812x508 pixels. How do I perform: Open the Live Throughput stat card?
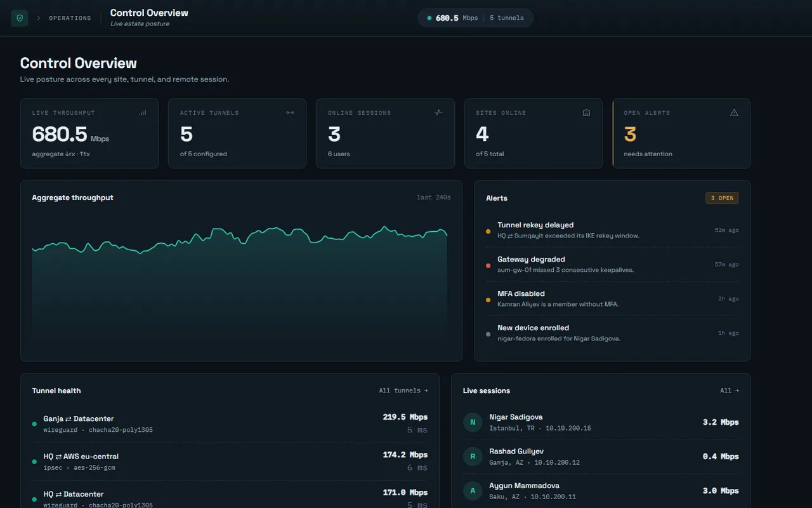tap(89, 133)
